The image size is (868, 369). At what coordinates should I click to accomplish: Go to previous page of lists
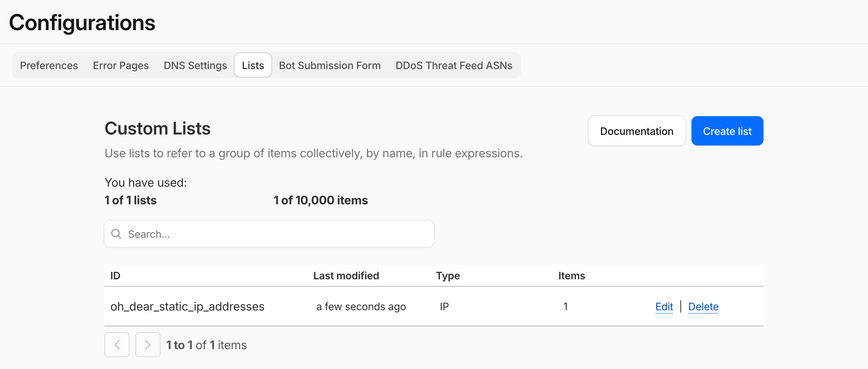click(x=117, y=345)
